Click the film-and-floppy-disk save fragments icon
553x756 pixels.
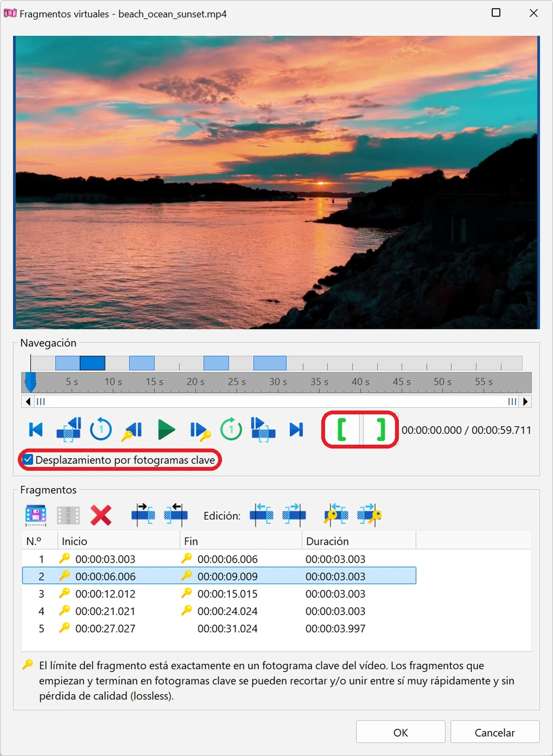coord(36,515)
